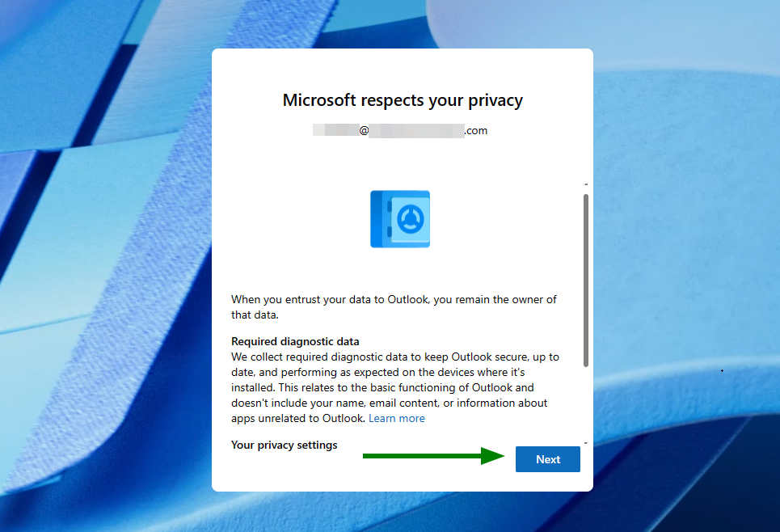
Task: Click the blue privacy safe icon
Action: (x=399, y=219)
